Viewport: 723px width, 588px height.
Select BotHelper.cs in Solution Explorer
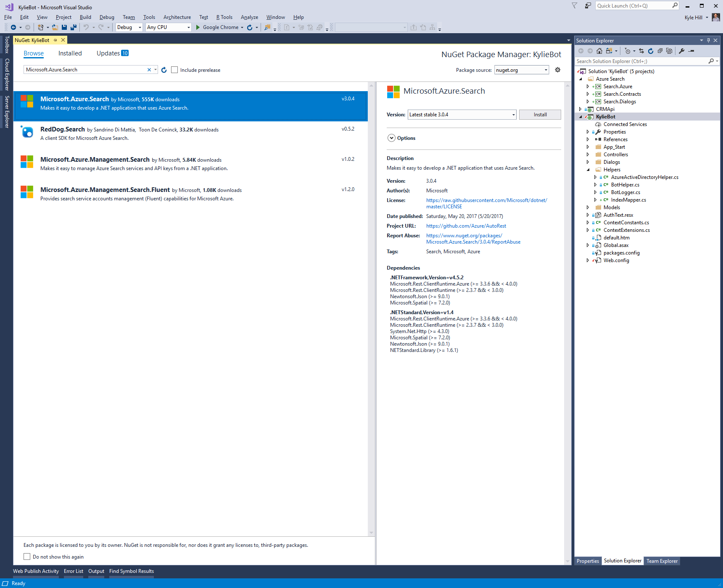tap(625, 185)
